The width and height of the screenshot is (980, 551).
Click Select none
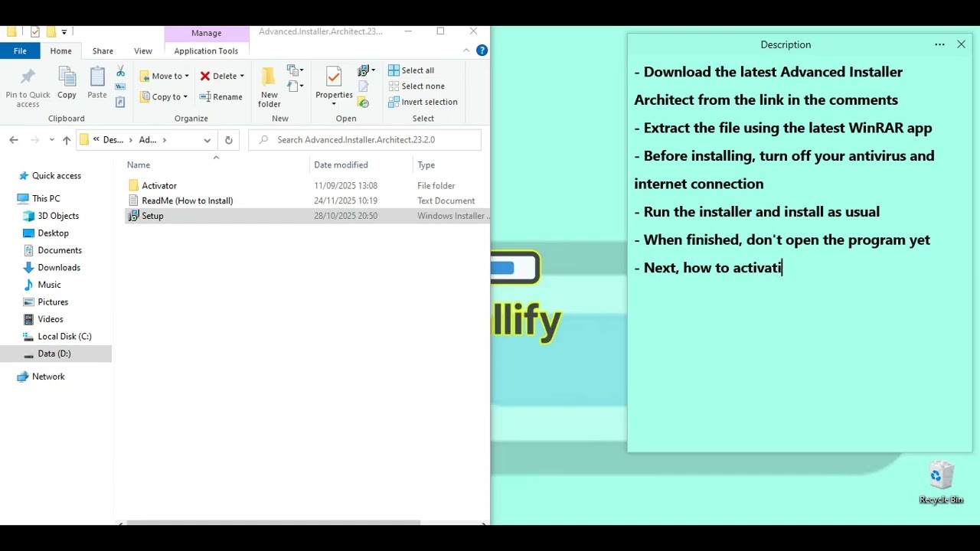(x=416, y=86)
